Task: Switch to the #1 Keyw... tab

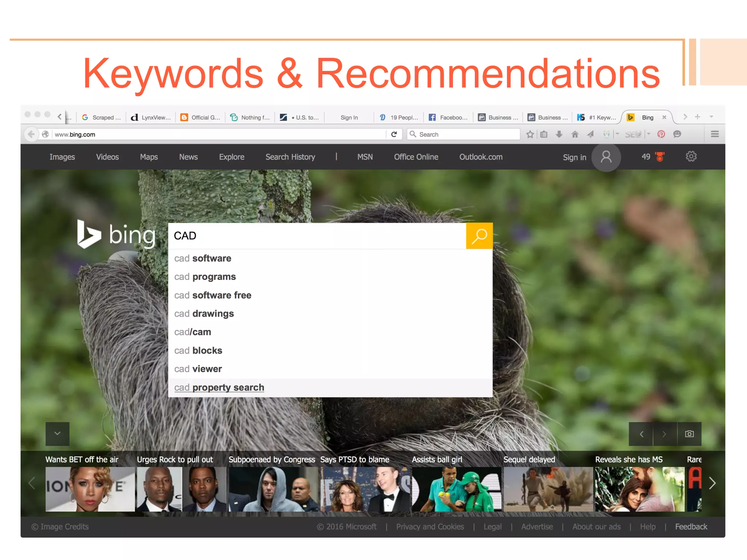Action: pyautogui.click(x=597, y=117)
